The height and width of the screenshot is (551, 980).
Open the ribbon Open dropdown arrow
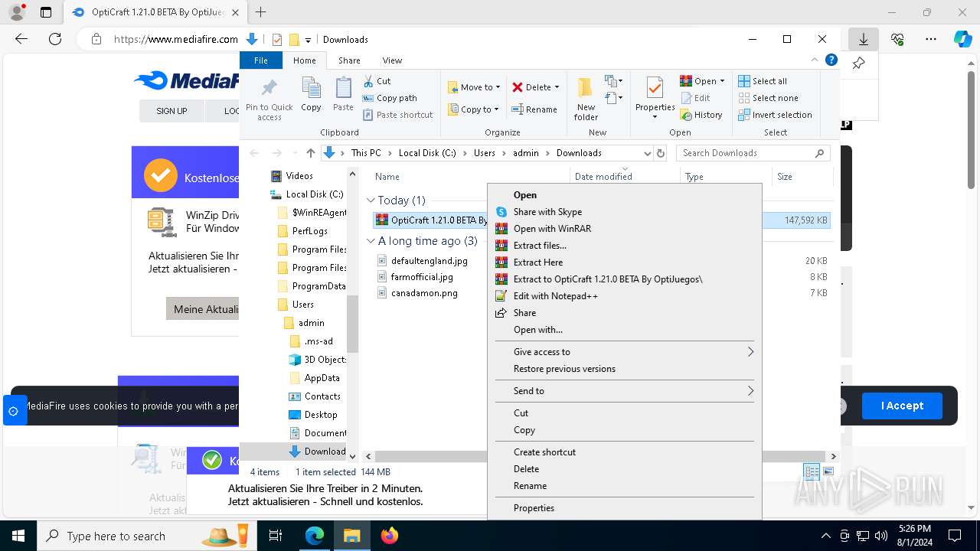click(724, 81)
